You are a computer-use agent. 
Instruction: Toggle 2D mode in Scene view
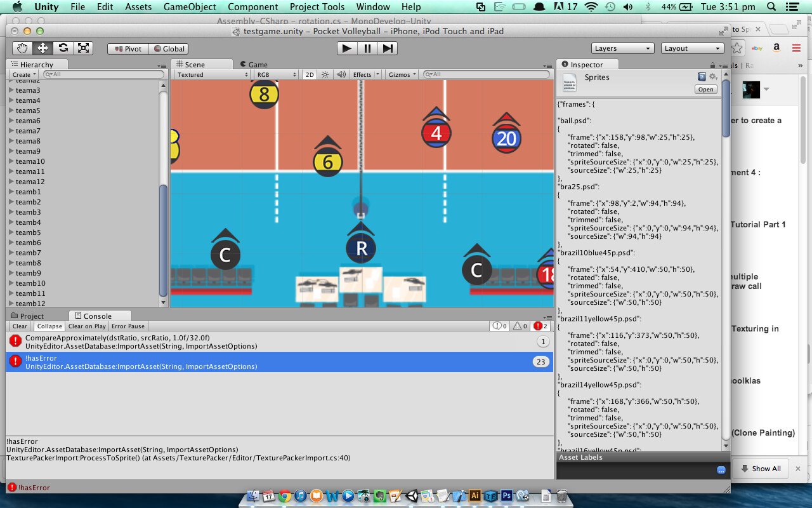[310, 74]
